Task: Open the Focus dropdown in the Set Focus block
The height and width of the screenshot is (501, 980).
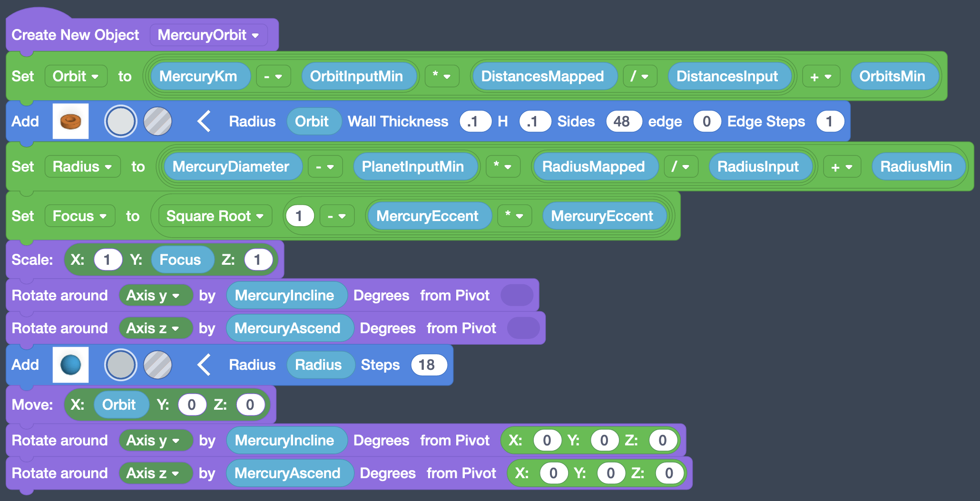Action: click(x=79, y=216)
